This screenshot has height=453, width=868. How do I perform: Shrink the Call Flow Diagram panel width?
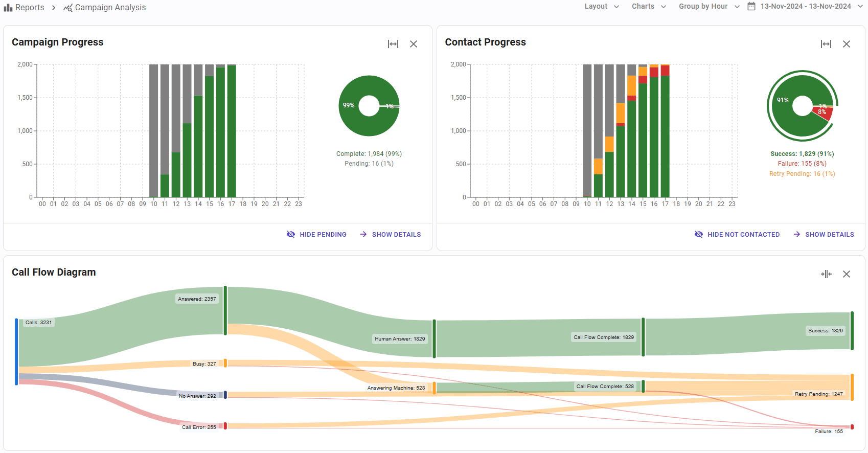pos(826,274)
